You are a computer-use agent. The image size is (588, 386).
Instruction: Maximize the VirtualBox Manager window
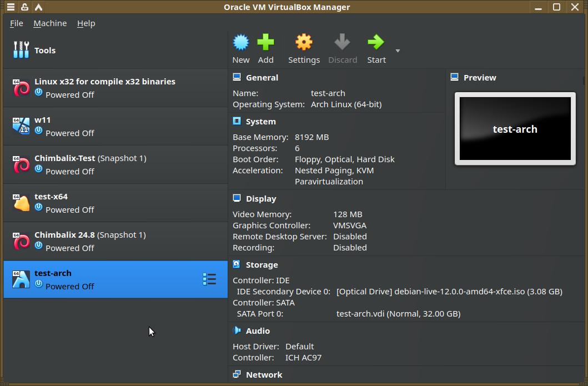tap(556, 7)
